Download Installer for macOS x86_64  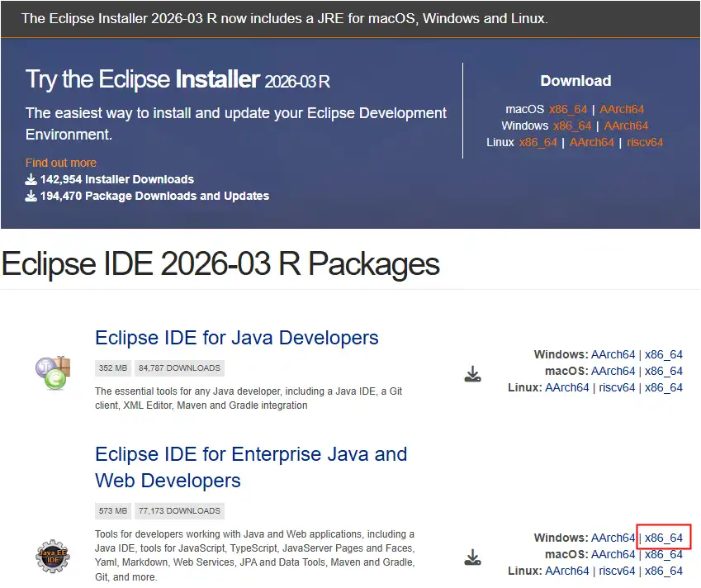tap(568, 109)
